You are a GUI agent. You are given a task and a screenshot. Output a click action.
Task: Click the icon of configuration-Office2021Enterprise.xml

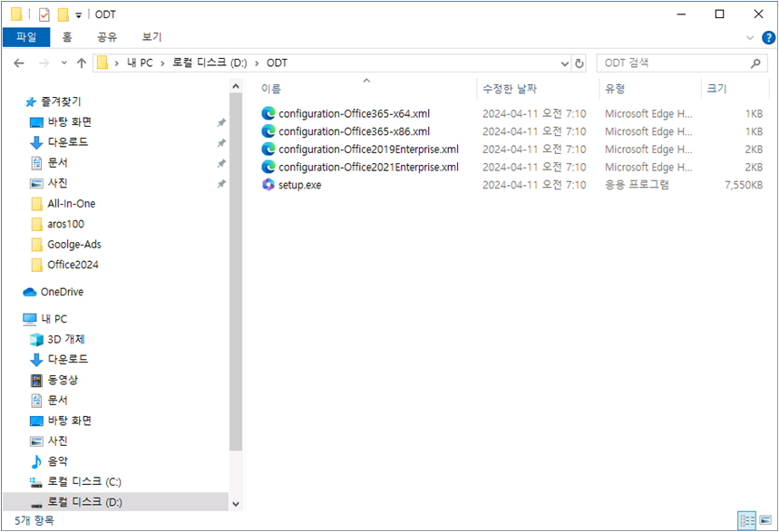pos(268,167)
